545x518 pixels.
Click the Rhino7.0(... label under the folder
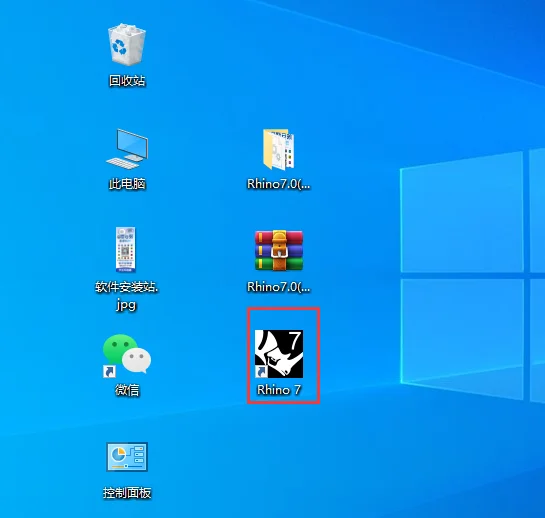tap(278, 184)
